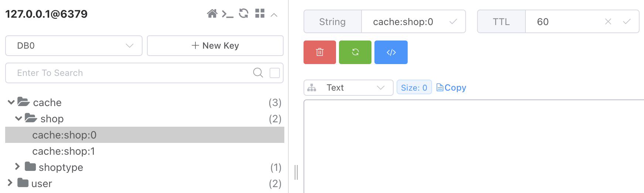644x193 pixels.
Task: Open the Redis console terminal icon
Action: pyautogui.click(x=227, y=14)
